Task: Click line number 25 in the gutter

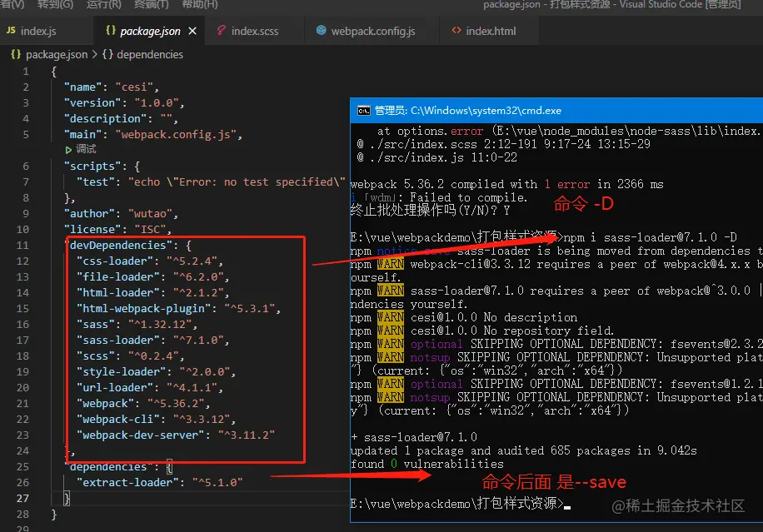Action: (22, 467)
